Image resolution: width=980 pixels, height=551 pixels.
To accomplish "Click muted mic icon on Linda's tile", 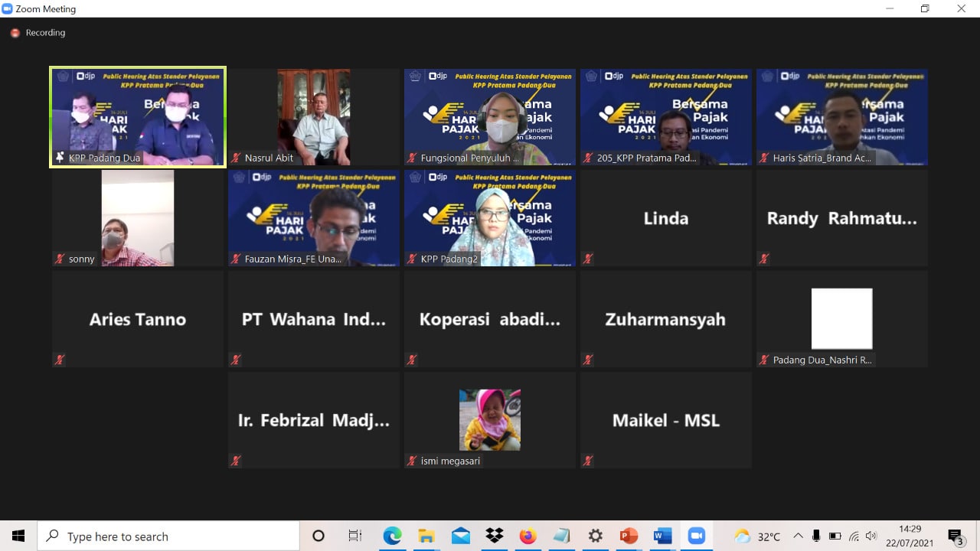I will (588, 259).
